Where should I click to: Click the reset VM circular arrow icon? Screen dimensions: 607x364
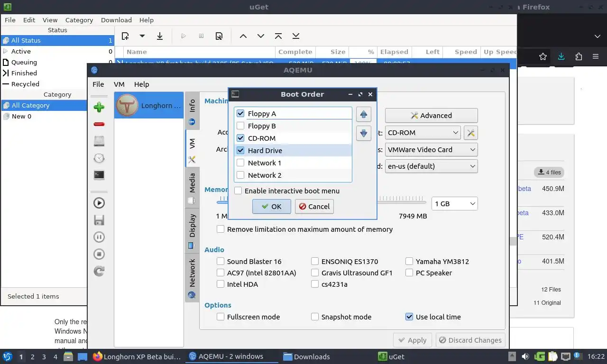coord(99,271)
